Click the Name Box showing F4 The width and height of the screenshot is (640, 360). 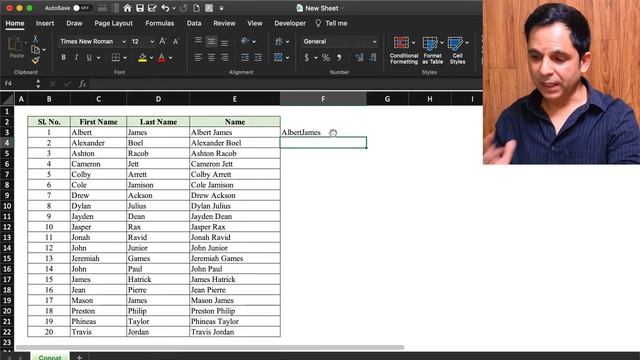pyautogui.click(x=19, y=84)
